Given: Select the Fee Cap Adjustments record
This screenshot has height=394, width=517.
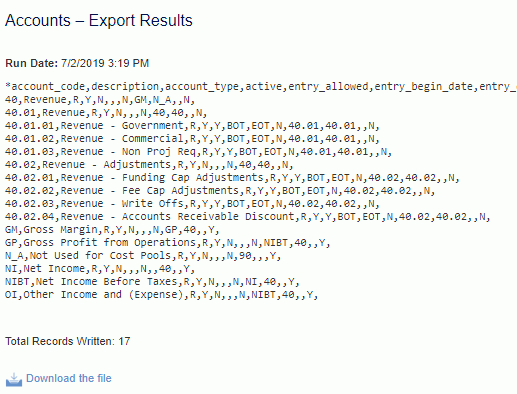Looking at the screenshot, I should click(x=220, y=191).
